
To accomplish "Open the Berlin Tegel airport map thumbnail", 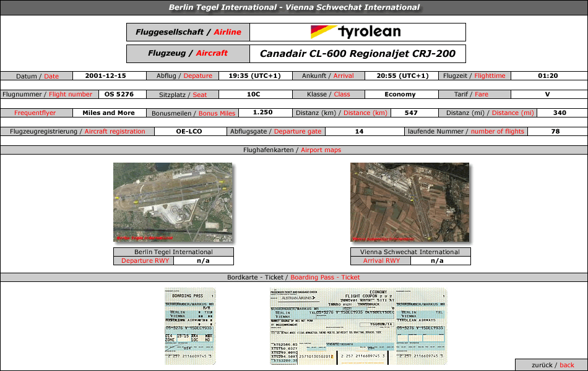I will [x=173, y=202].
